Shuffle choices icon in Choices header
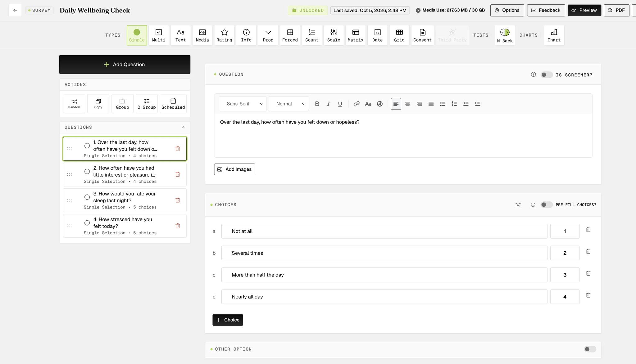 (x=518, y=205)
